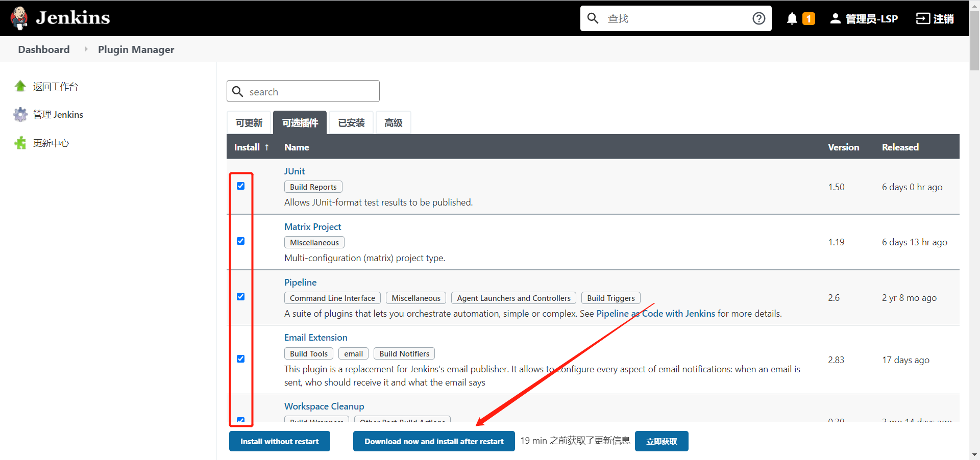Switch to the 可更新 tab
980x460 pixels.
[x=249, y=123]
